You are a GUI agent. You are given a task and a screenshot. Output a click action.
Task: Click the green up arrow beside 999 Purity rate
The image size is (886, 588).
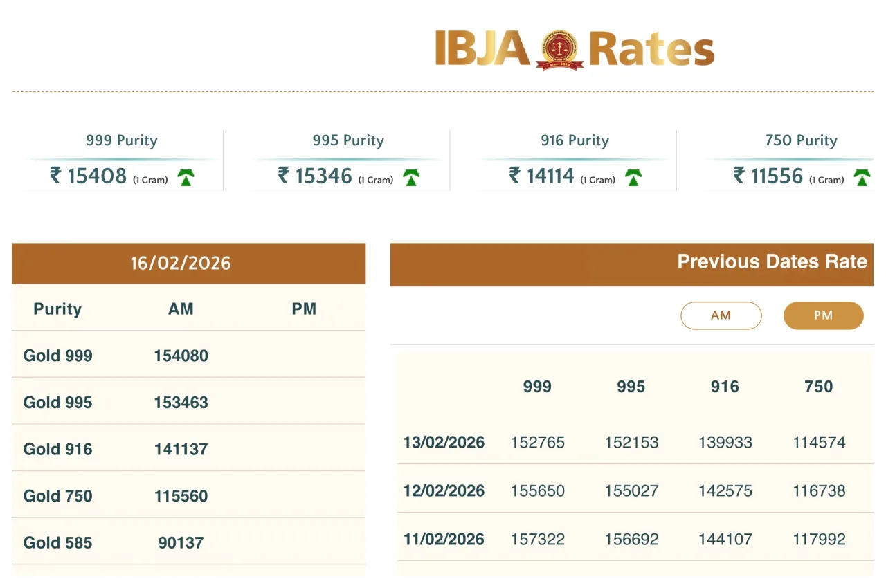[x=186, y=178]
